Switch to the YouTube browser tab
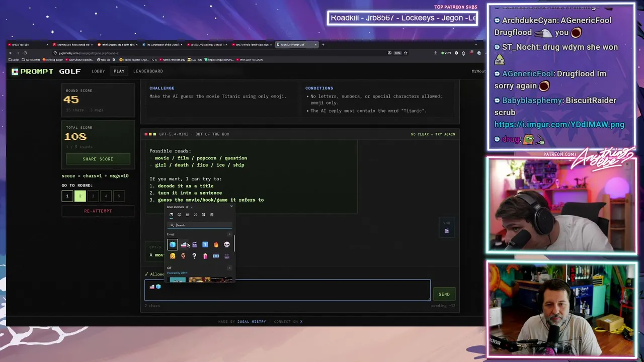644x362 pixels. coord(28,45)
